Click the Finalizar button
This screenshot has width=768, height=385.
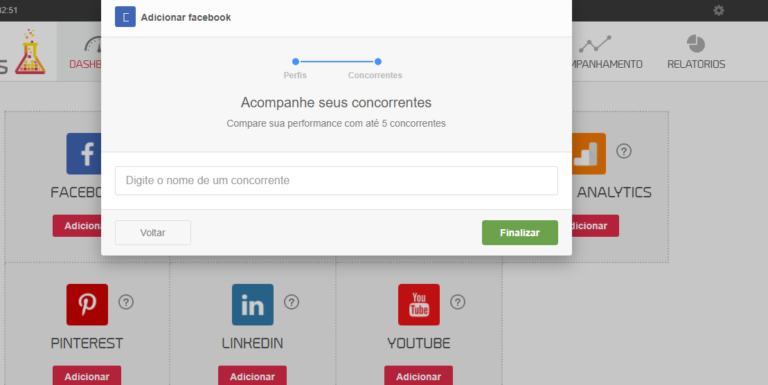click(x=520, y=233)
